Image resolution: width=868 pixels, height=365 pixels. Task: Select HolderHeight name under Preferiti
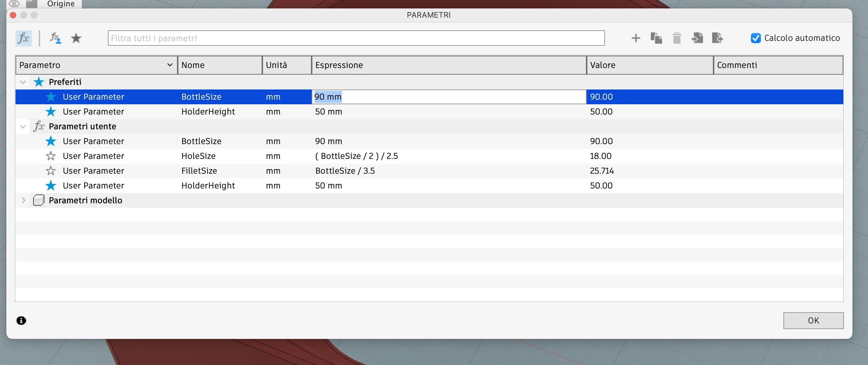[208, 112]
